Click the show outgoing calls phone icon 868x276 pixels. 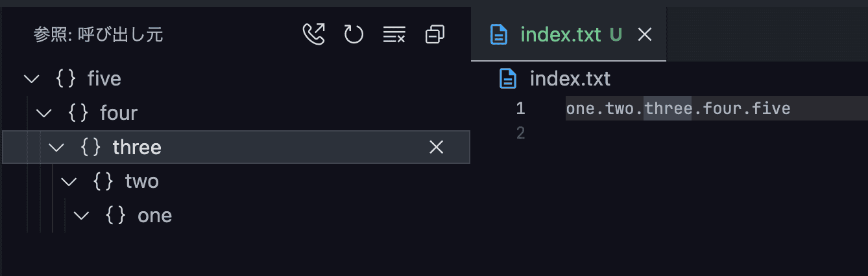(x=314, y=34)
